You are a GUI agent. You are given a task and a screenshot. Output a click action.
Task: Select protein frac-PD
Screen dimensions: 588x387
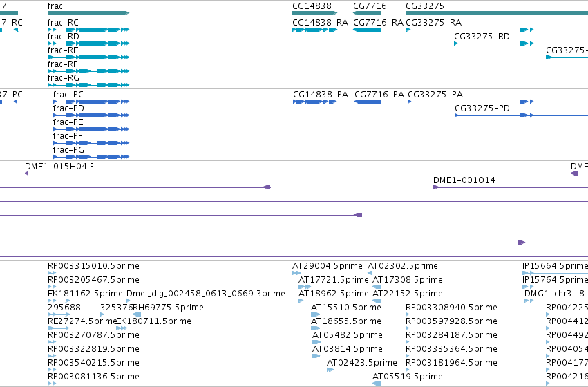(91, 115)
